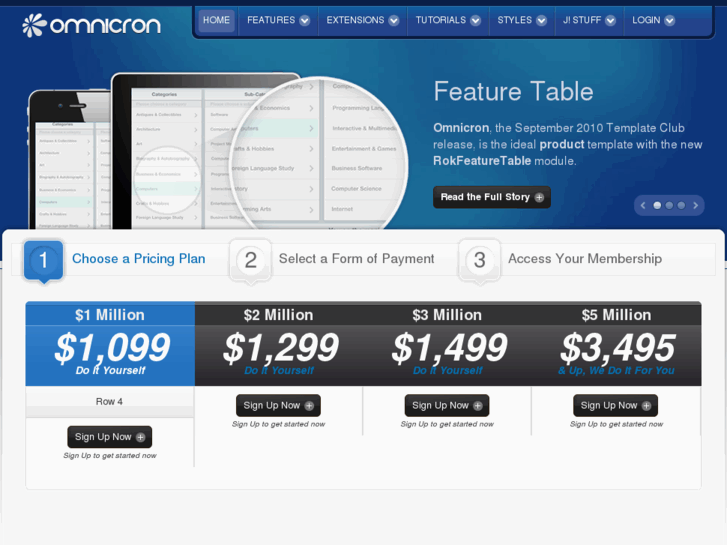This screenshot has height=545, width=727.
Task: Click the Feature Table heading
Action: (513, 91)
